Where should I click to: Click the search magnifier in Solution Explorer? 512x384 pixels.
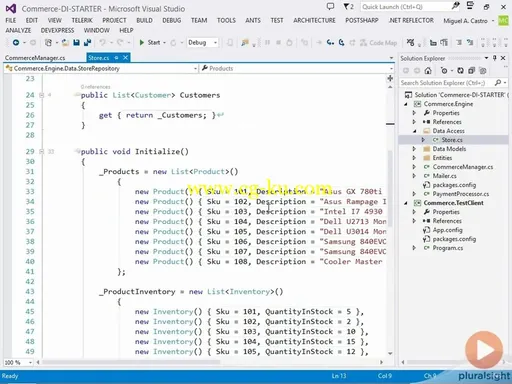point(498,82)
